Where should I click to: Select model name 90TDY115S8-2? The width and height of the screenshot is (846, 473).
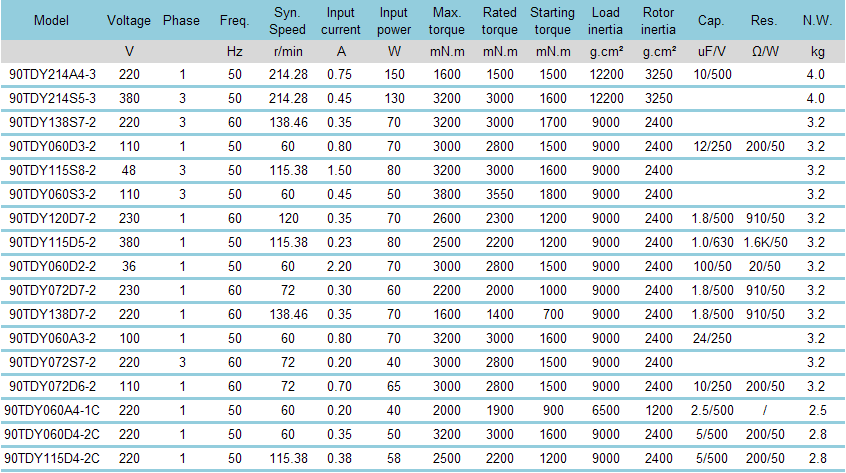pos(52,170)
